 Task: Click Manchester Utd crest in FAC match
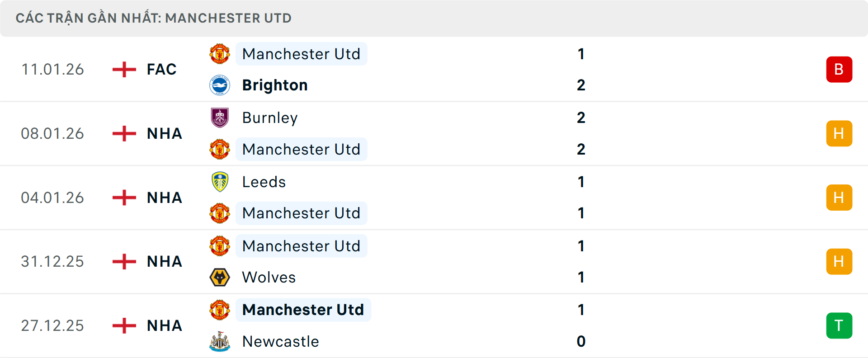[220, 54]
